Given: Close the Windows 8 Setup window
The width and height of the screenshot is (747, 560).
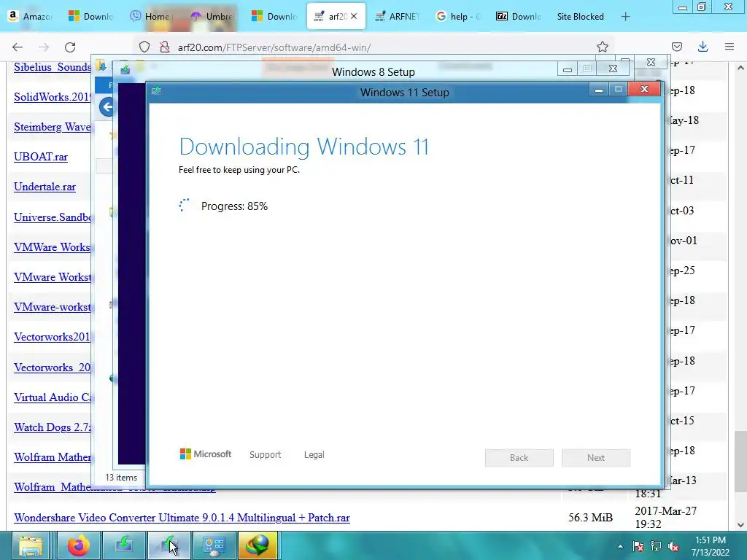Looking at the screenshot, I should coord(613,69).
